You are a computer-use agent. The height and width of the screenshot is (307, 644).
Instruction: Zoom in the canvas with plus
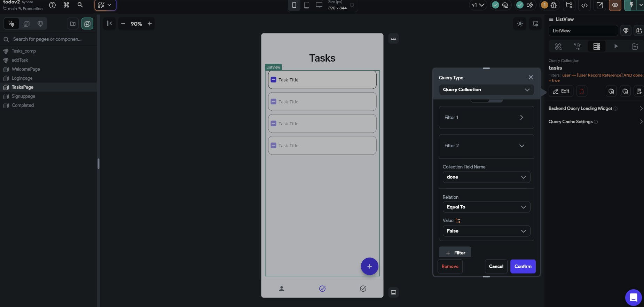click(x=150, y=24)
